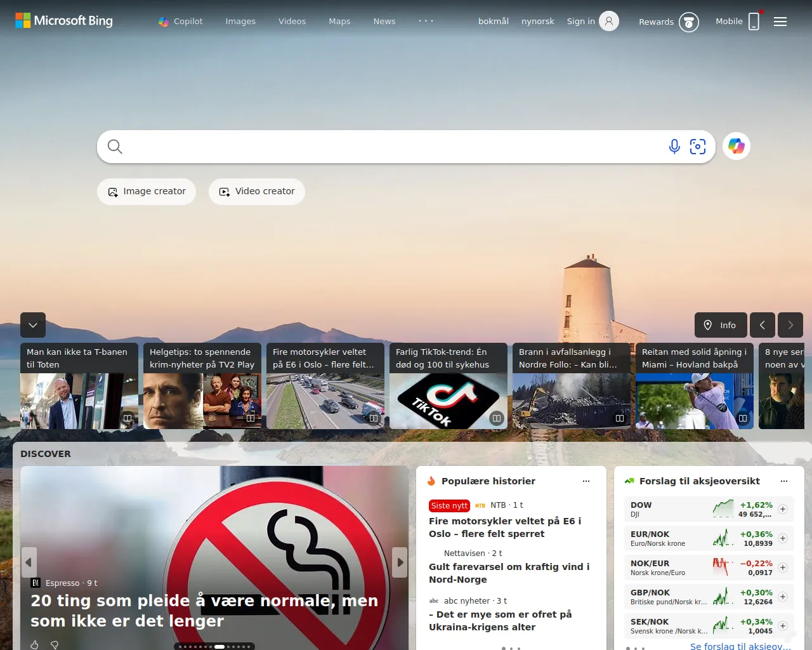Collapse the news carousel with the chevron

33,325
